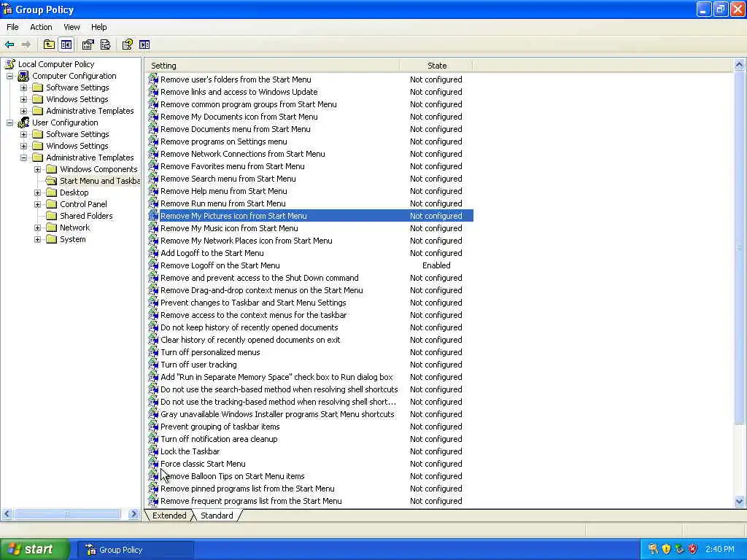Click the security shield tray icon
The height and width of the screenshot is (560, 747).
666,549
